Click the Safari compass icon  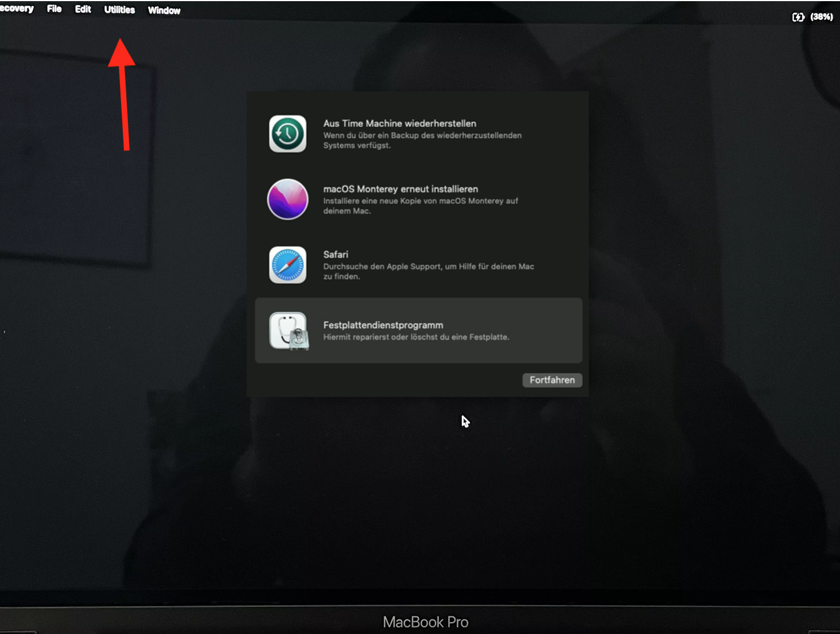288,265
